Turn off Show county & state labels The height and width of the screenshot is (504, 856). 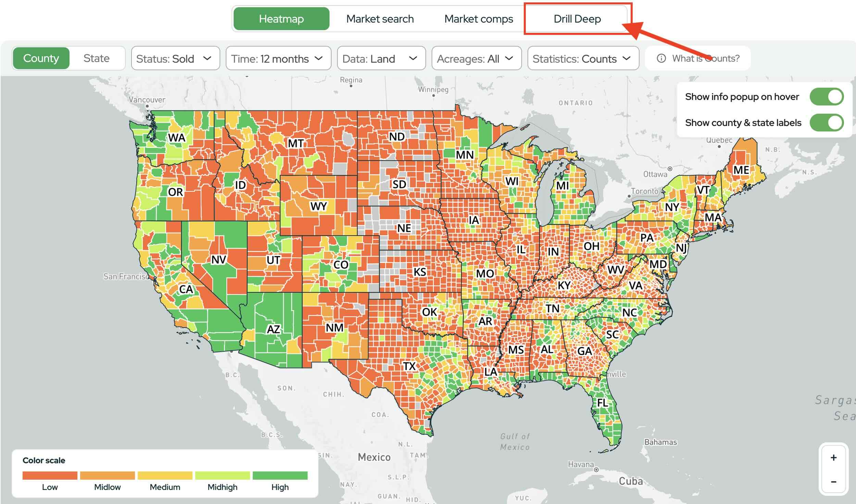pyautogui.click(x=826, y=123)
